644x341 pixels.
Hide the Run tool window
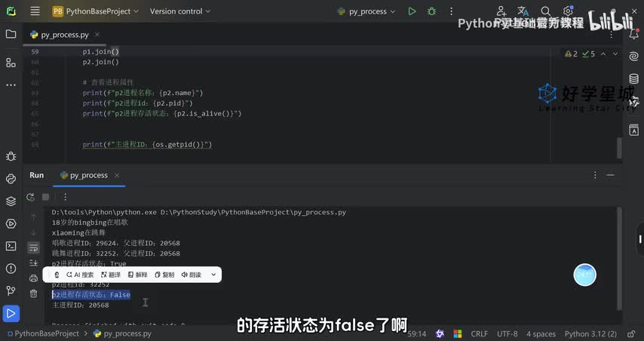pyautogui.click(x=610, y=175)
